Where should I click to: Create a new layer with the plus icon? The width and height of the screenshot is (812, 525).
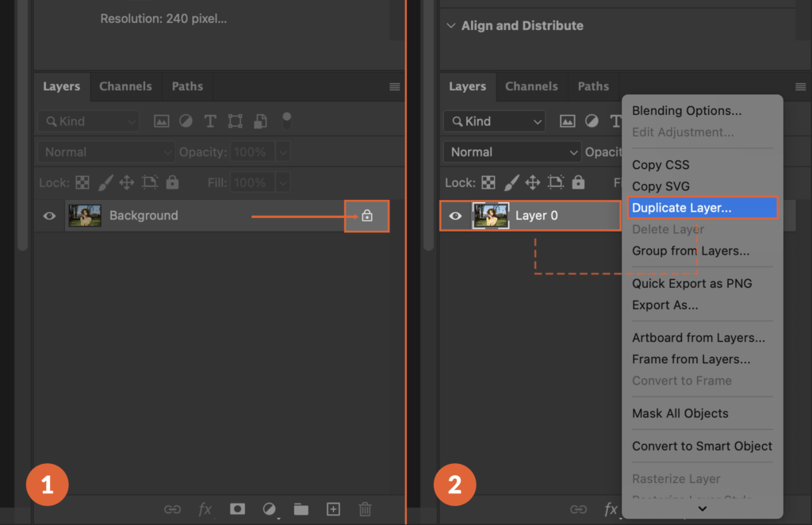pyautogui.click(x=332, y=509)
